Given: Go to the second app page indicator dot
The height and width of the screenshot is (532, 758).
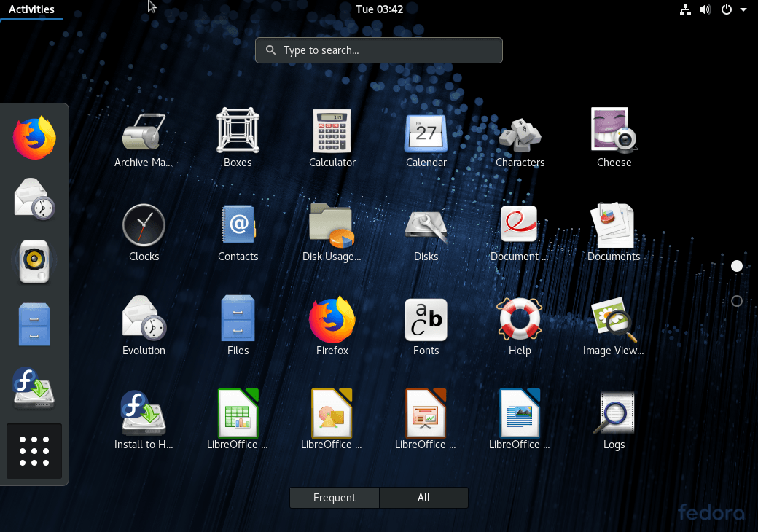Looking at the screenshot, I should pos(737,301).
